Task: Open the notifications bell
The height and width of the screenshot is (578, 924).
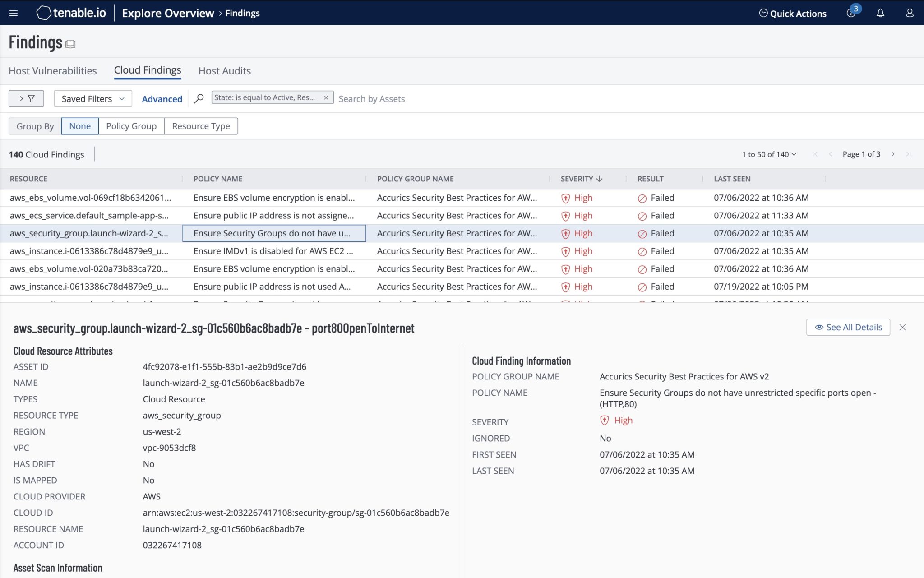Action: click(x=880, y=13)
